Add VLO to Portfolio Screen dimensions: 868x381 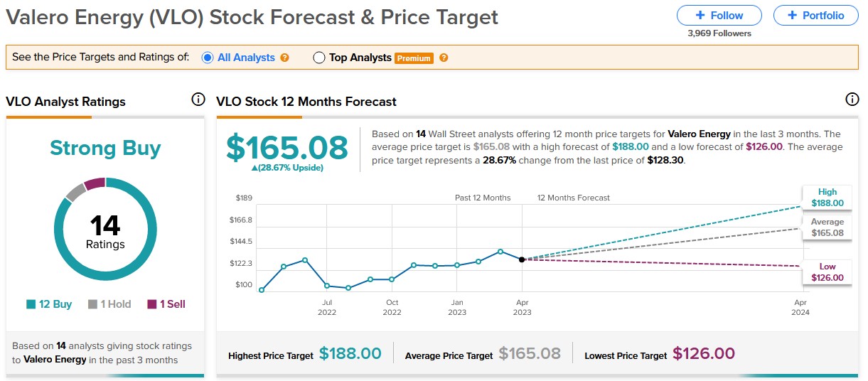[815, 15]
